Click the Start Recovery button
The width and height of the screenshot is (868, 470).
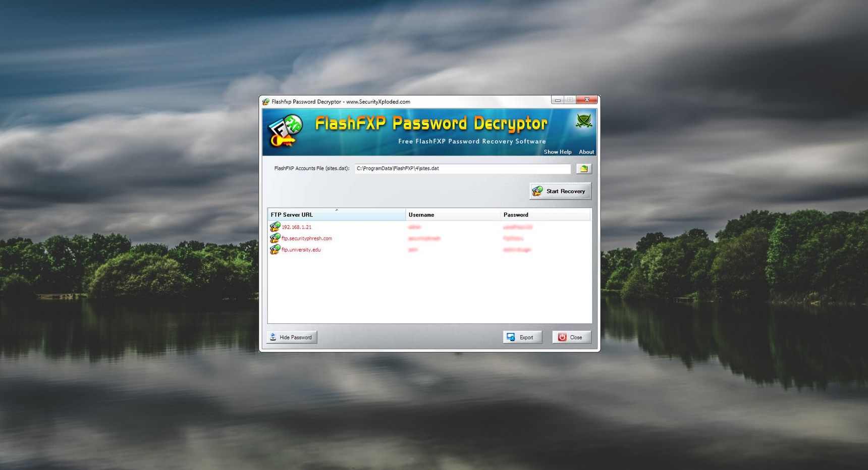coord(560,191)
